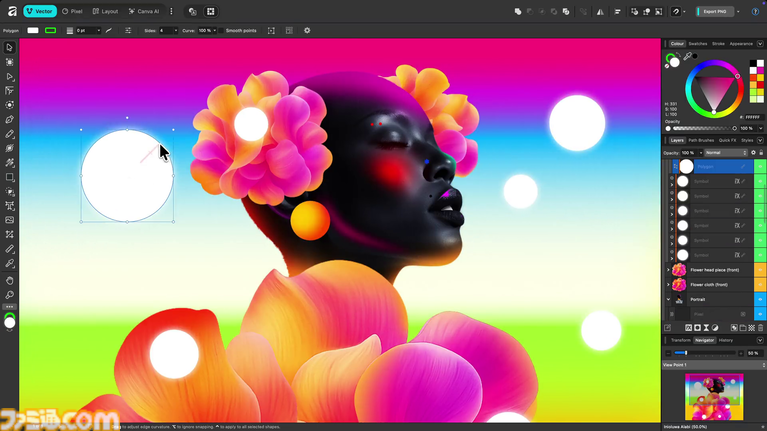This screenshot has width=767, height=431.
Task: Click the Export PNG button
Action: (714, 11)
